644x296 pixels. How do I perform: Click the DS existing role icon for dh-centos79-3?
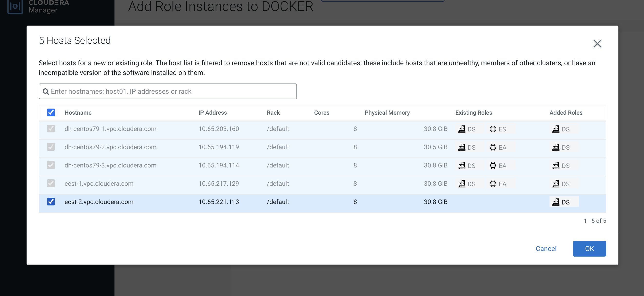(462, 165)
